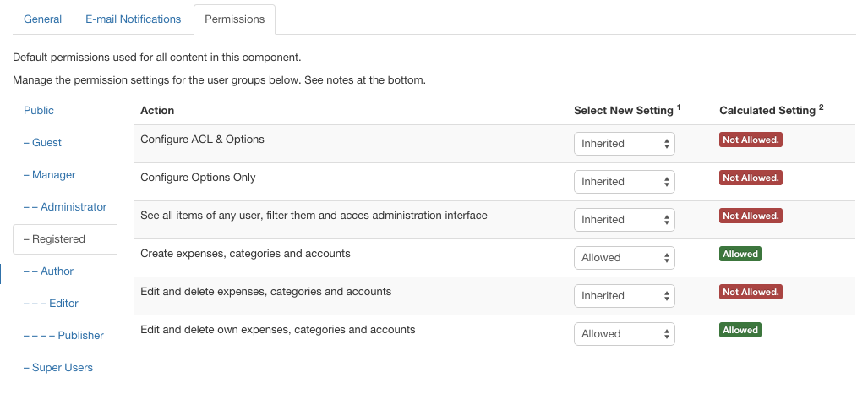Open the Author group permissions
This screenshot has width=868, height=400.
49,271
